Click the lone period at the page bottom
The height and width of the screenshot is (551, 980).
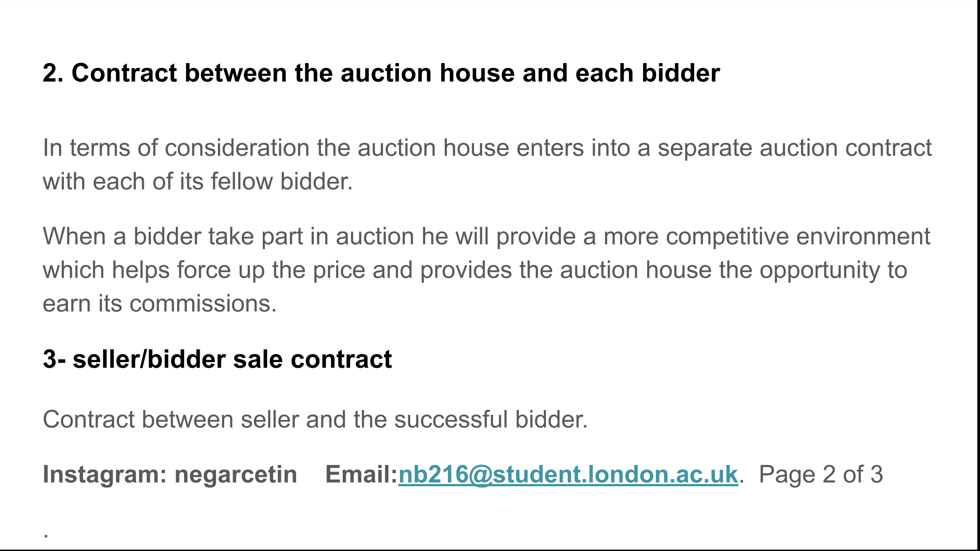pos(46,535)
